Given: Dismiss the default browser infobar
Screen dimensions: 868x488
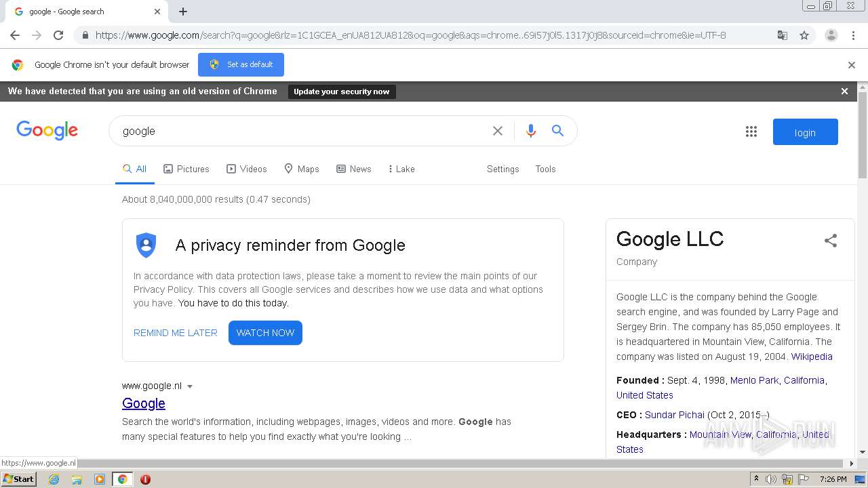Looking at the screenshot, I should 852,65.
